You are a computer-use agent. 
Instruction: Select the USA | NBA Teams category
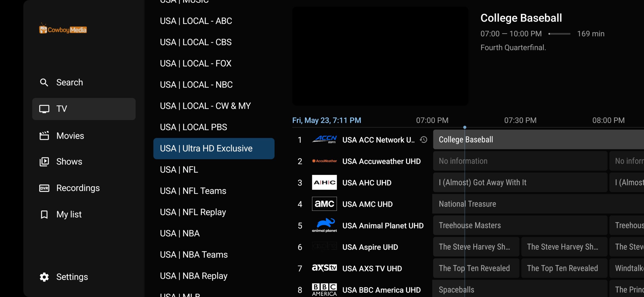(214, 255)
